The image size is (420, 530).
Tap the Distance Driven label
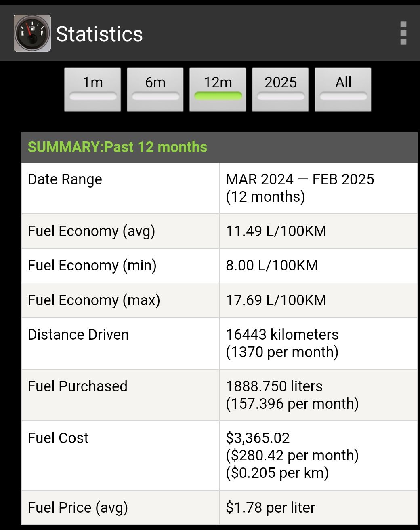pos(78,335)
